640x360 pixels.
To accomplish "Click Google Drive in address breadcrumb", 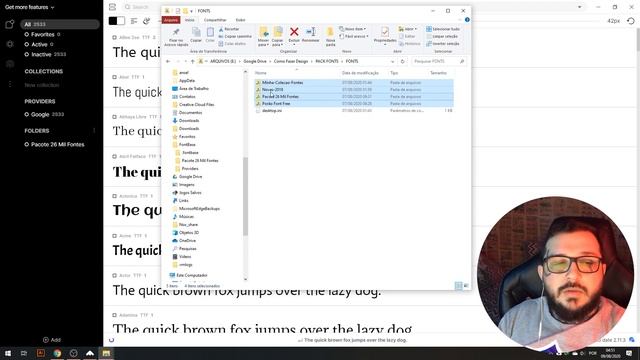I will (x=255, y=61).
